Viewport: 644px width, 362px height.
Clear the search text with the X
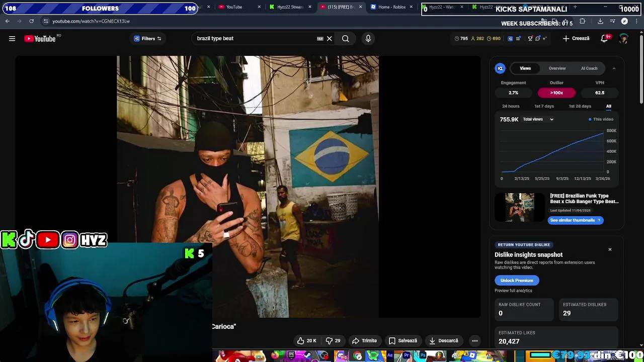tap(330, 38)
